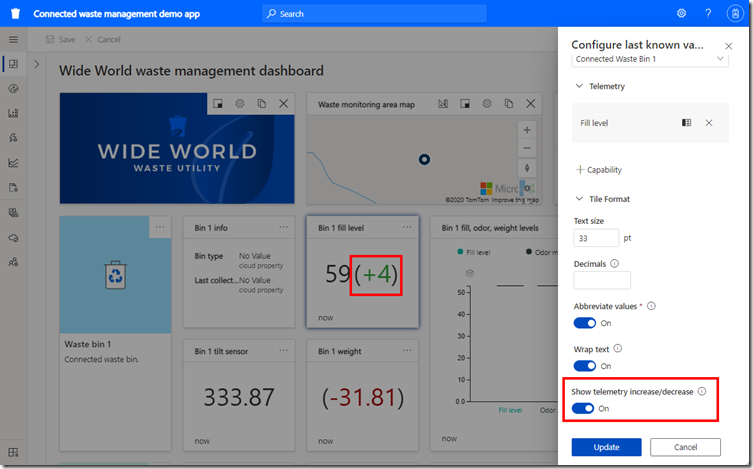This screenshot has height=469, width=753.
Task: Open the settings gear in top bar
Action: pyautogui.click(x=681, y=13)
